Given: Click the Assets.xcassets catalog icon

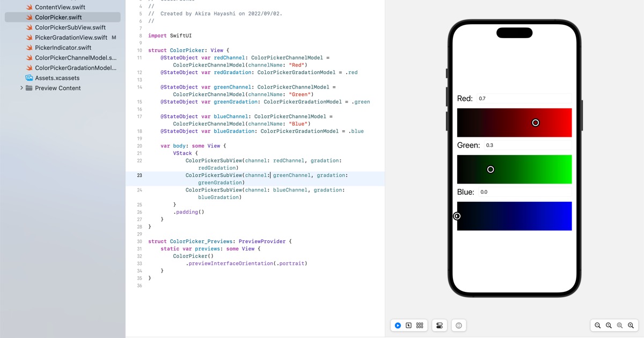Looking at the screenshot, I should click(29, 78).
